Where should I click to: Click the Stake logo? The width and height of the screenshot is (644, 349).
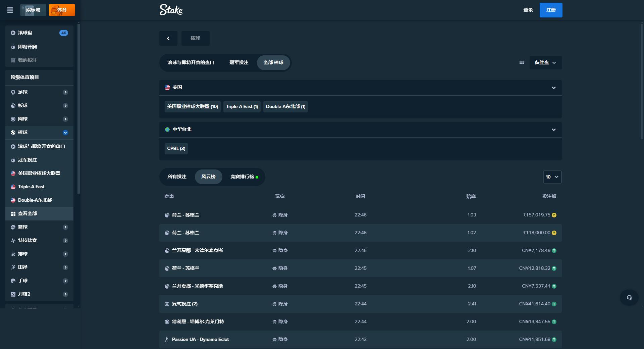pos(171,10)
